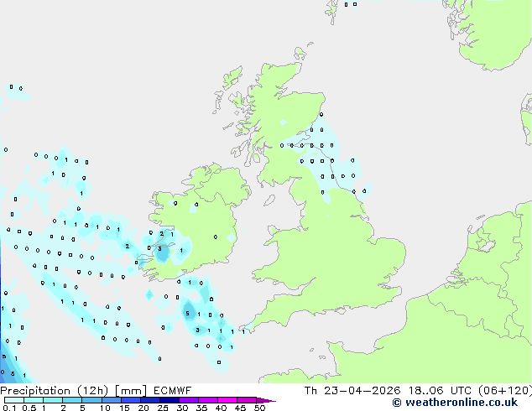Click the '40' legend scale label
Viewport: 532px width, 411px height.
coord(221,408)
